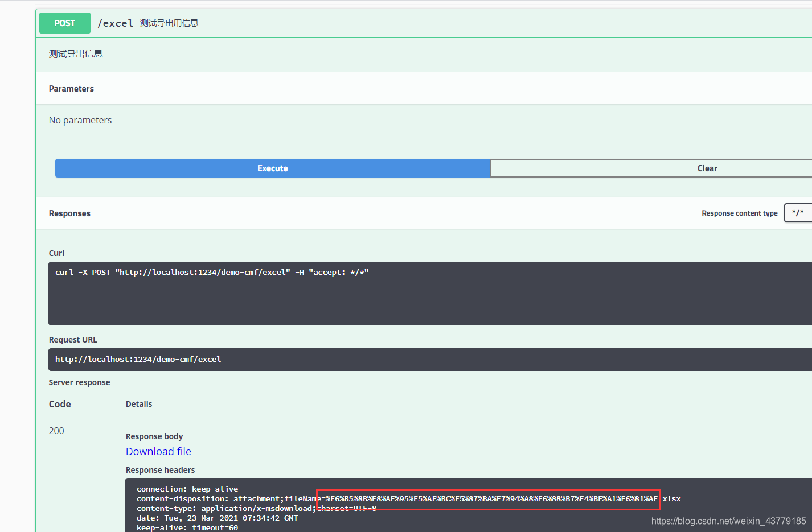Screen dimensions: 812x532
Task: Click the Response headers label
Action: pos(160,470)
